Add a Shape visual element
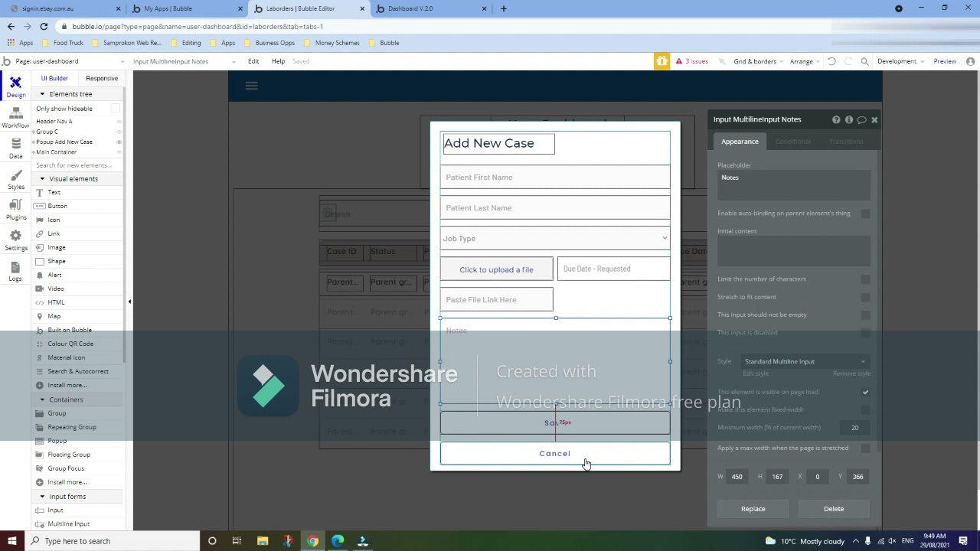The width and height of the screenshot is (980, 551). [x=56, y=261]
